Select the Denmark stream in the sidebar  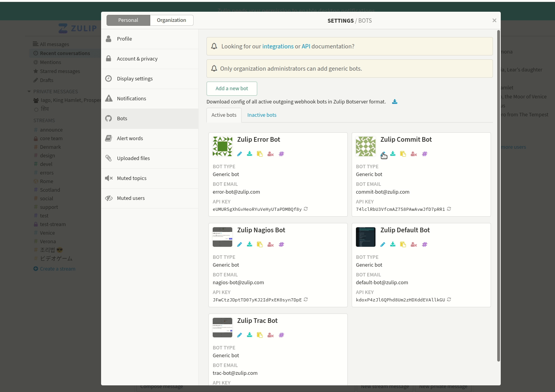[x=50, y=147]
